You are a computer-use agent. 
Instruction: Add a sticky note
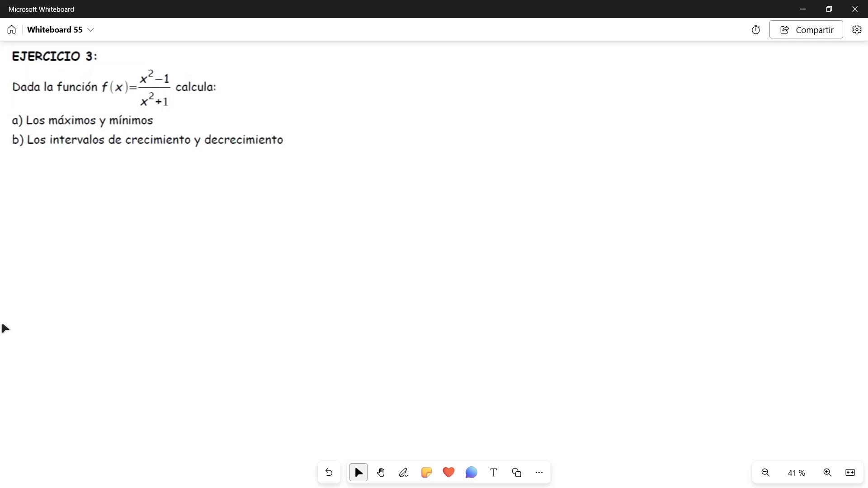click(426, 473)
